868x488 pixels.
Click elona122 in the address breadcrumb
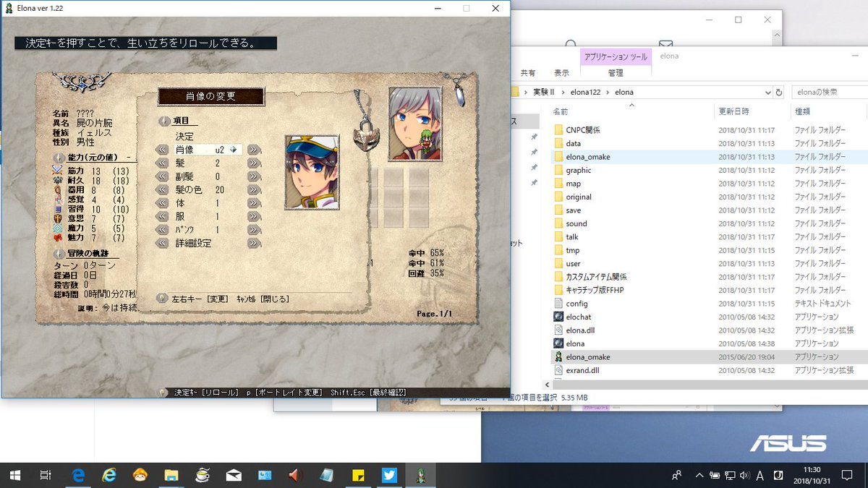(585, 93)
